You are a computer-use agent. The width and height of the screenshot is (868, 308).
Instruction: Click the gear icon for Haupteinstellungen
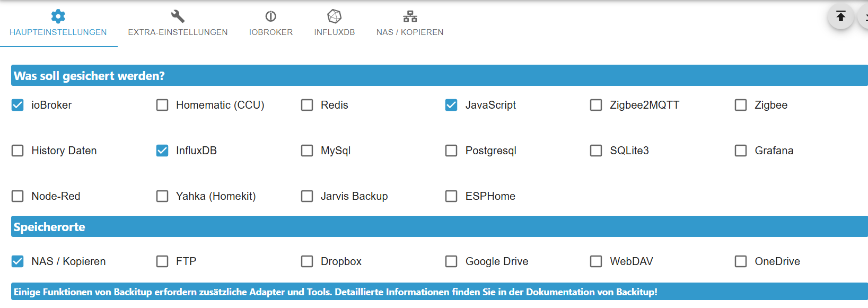pyautogui.click(x=58, y=16)
